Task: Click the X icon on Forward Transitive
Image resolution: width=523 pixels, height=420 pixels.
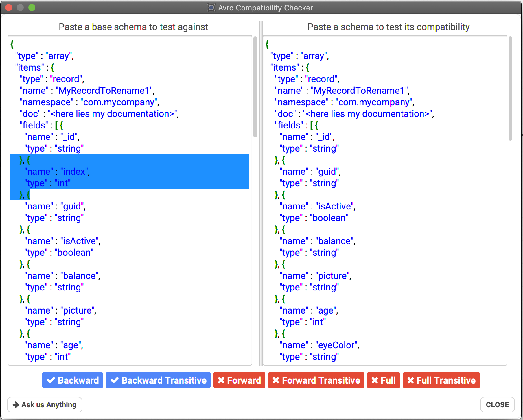Action: [x=276, y=380]
